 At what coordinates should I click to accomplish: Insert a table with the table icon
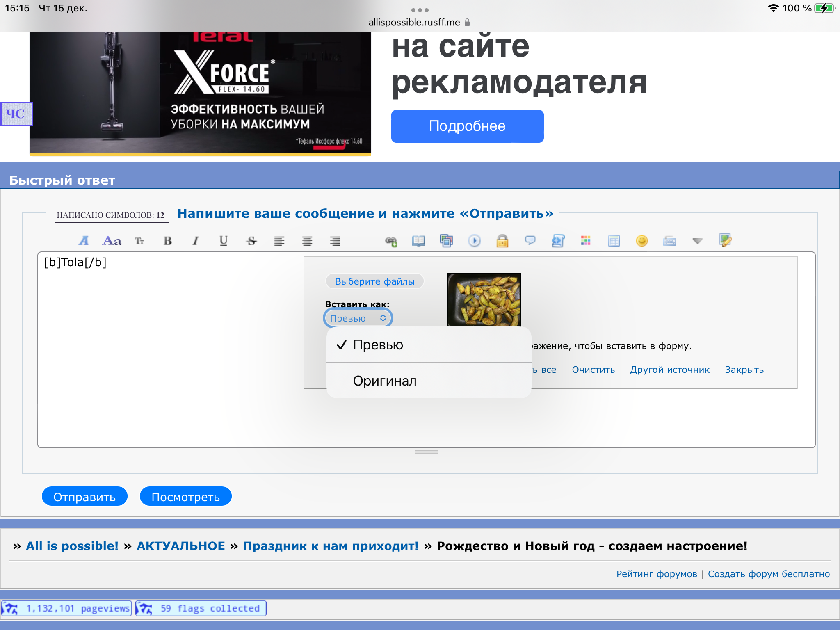(614, 241)
